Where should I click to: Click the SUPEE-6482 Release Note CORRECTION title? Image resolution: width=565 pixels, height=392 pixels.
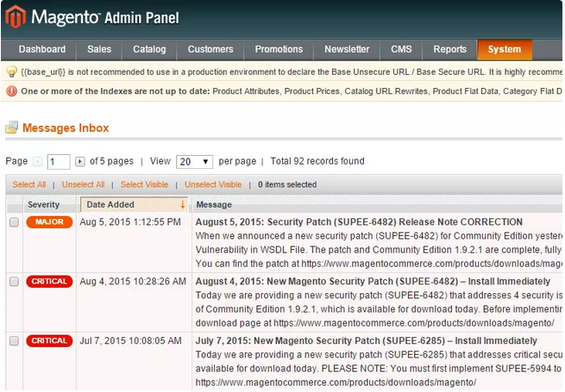coord(359,221)
